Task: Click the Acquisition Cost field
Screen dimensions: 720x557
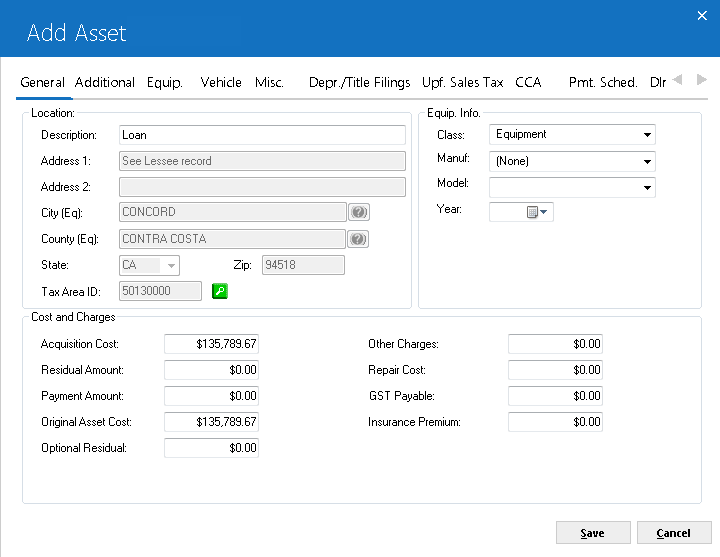Action: tap(211, 344)
